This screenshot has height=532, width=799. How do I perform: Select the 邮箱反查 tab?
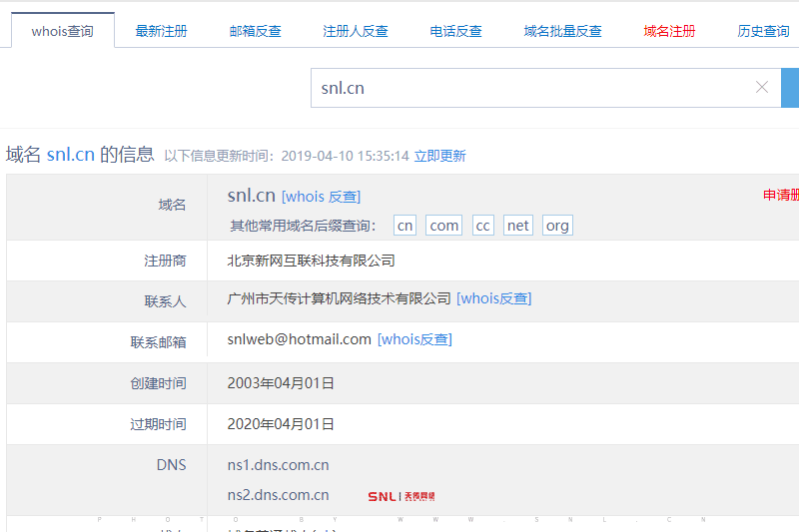pos(255,31)
